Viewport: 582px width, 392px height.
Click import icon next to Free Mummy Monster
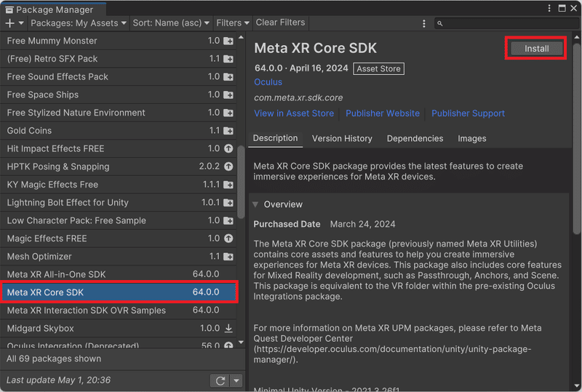(x=228, y=41)
